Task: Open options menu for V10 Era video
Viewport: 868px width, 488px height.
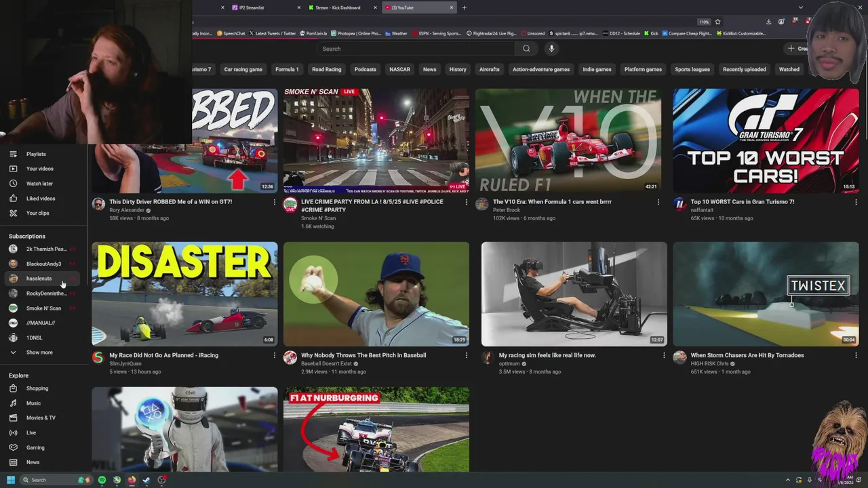Action: [x=658, y=202]
